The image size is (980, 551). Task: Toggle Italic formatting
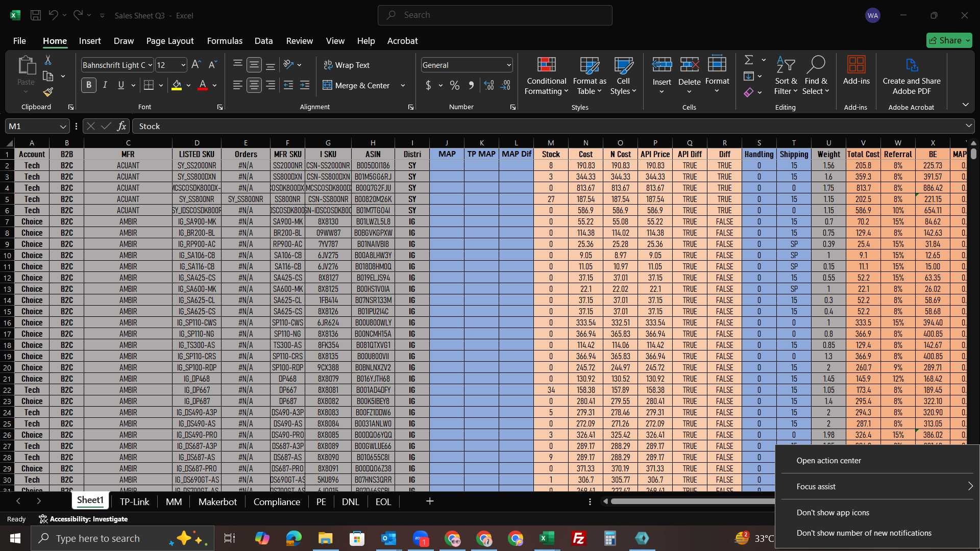(x=105, y=85)
